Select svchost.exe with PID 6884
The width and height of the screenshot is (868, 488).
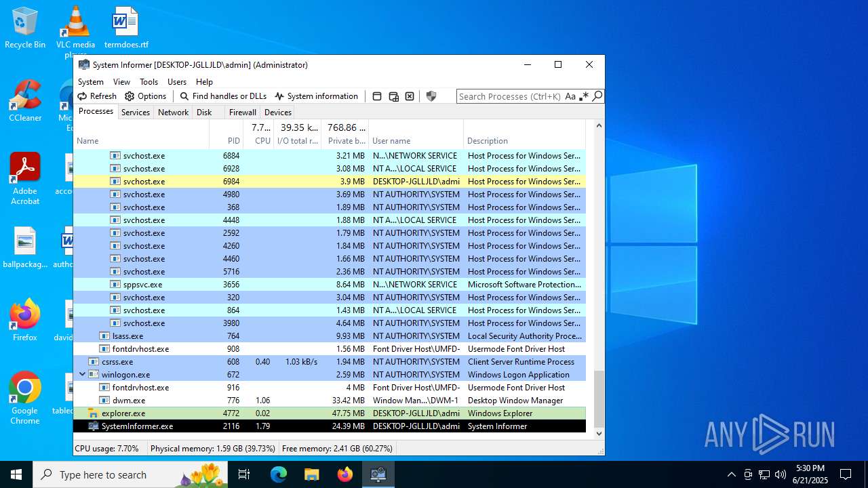point(330,156)
